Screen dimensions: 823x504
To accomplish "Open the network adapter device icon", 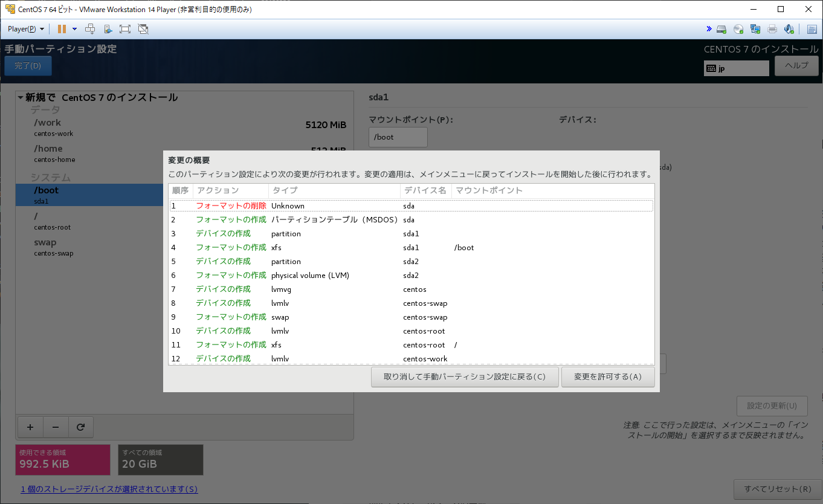I will (x=755, y=29).
